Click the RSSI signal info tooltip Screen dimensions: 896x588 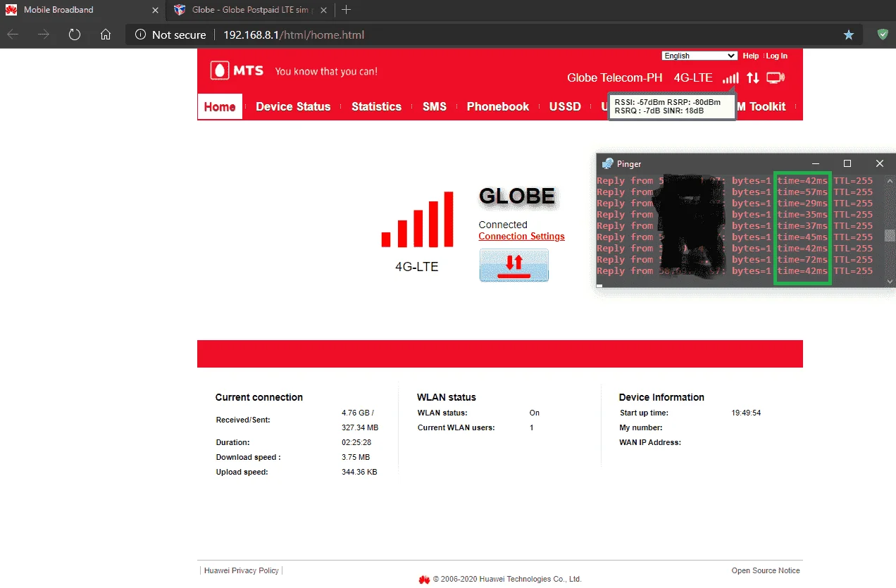tap(673, 106)
